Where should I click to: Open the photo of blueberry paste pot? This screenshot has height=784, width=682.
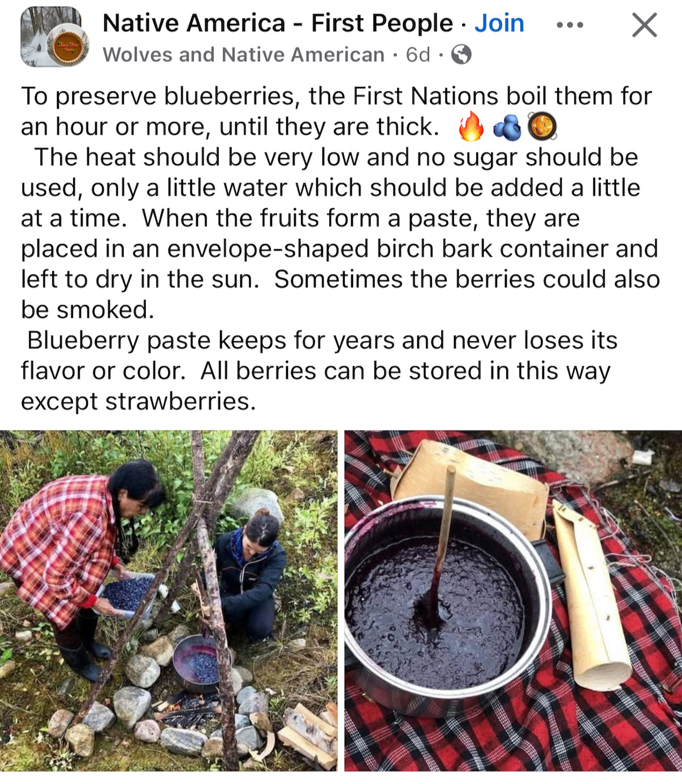pos(513,600)
